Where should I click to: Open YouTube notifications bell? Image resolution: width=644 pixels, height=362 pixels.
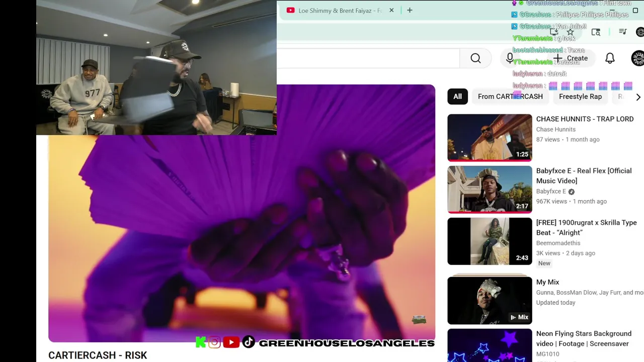click(x=610, y=58)
